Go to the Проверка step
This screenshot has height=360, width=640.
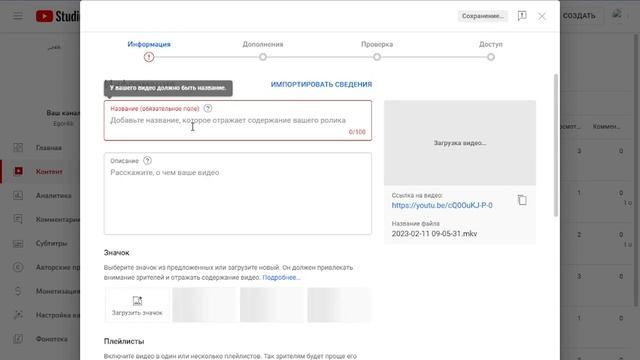click(377, 44)
